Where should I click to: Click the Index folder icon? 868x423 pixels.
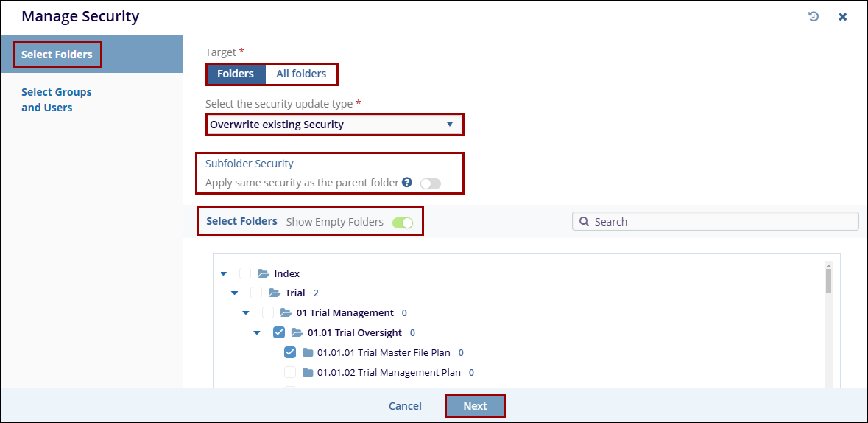tap(264, 273)
